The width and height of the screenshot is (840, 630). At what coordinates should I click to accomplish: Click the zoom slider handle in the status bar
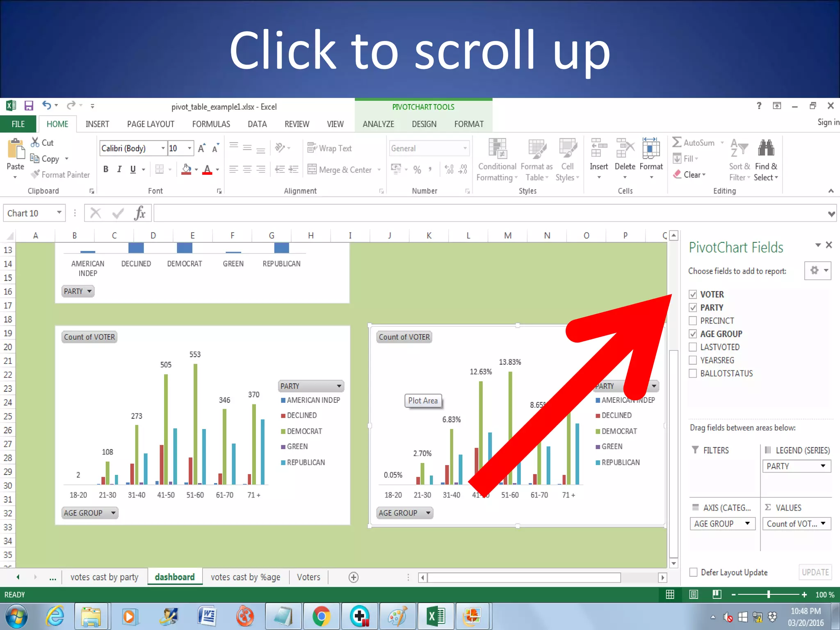769,594
